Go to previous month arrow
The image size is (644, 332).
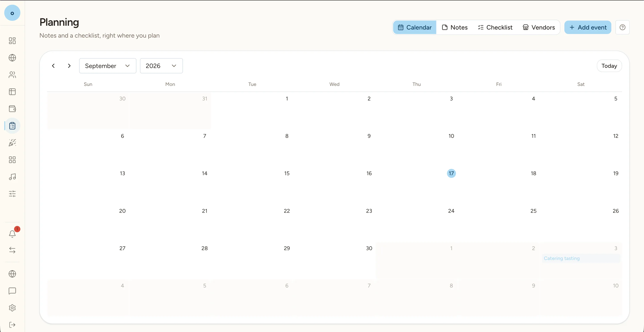coord(53,66)
